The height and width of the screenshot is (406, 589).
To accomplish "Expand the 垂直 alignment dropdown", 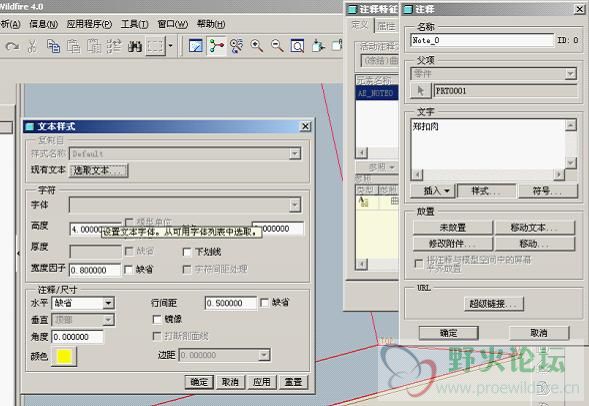I will point(109,320).
